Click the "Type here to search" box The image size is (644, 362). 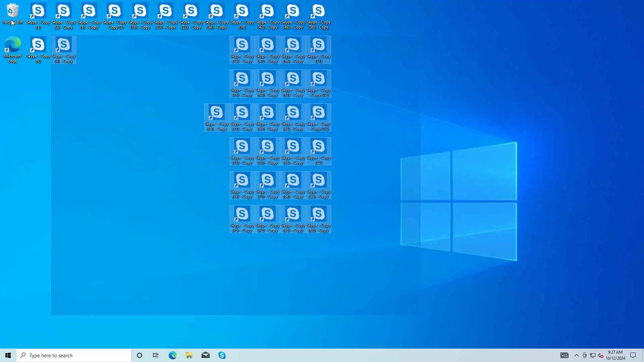[74, 355]
